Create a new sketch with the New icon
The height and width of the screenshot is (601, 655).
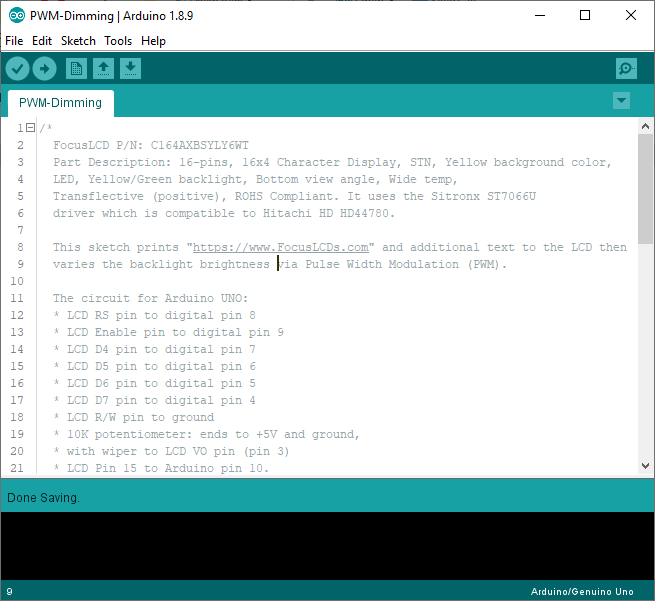[x=76, y=68]
